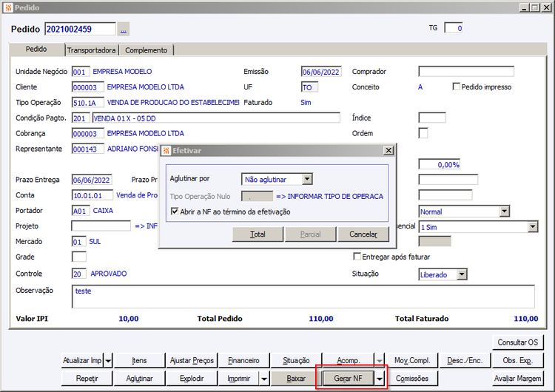
Task: Click the Conta field 10.01.01
Action: pyautogui.click(x=92, y=195)
